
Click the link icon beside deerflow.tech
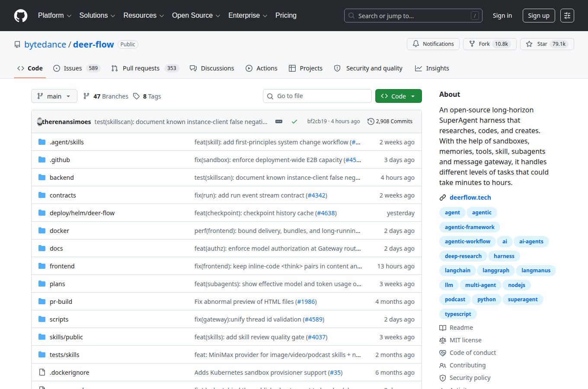click(x=443, y=198)
